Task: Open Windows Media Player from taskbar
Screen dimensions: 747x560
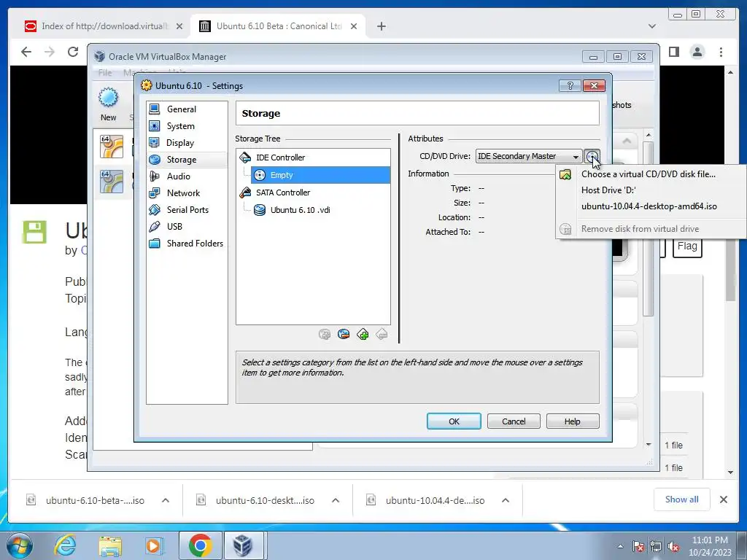Action: point(153,545)
